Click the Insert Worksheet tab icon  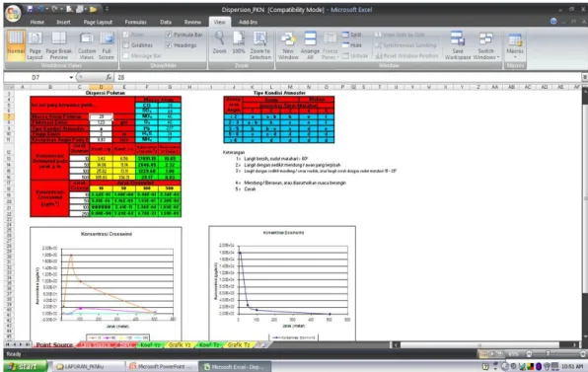coord(263,344)
